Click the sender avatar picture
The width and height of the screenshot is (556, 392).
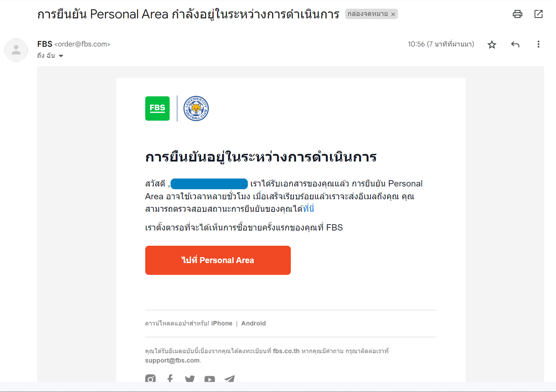(16, 50)
